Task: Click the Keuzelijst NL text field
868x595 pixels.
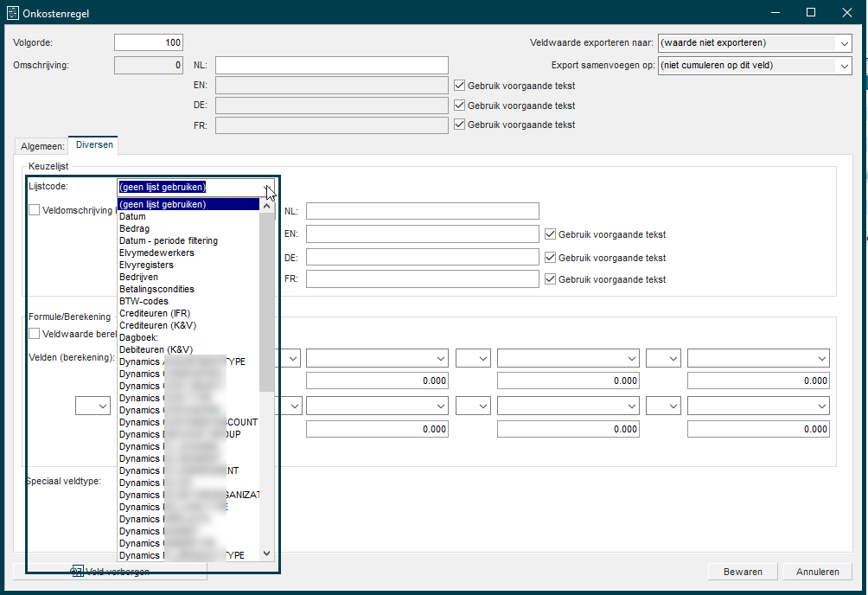Action: 423,211
